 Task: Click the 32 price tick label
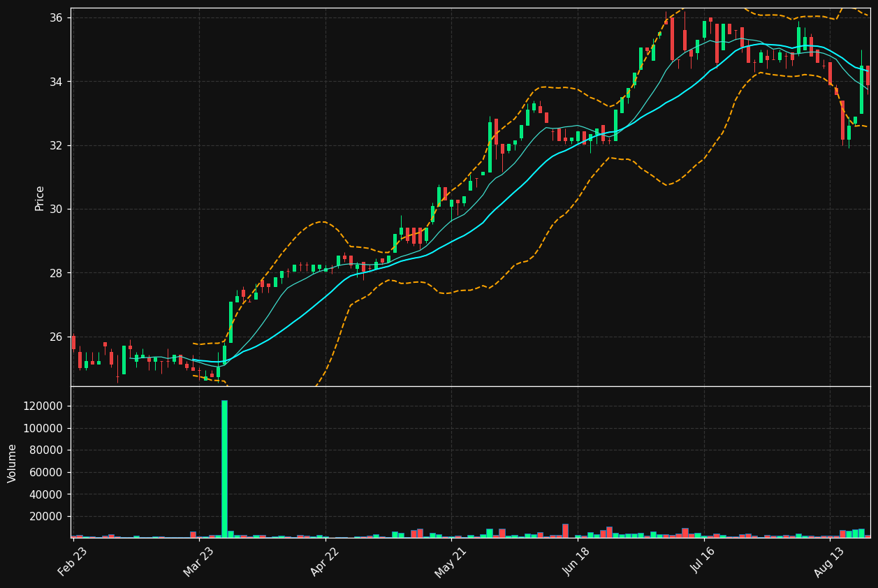57,145
